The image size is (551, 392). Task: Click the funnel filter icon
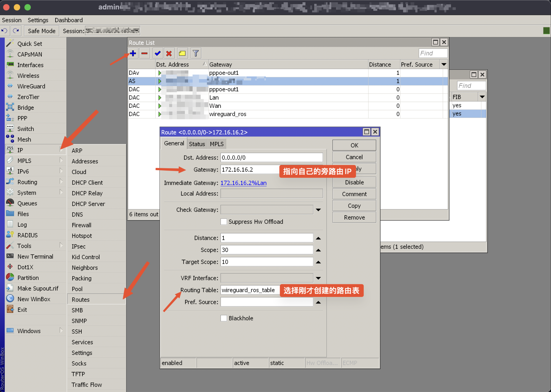[x=196, y=53]
